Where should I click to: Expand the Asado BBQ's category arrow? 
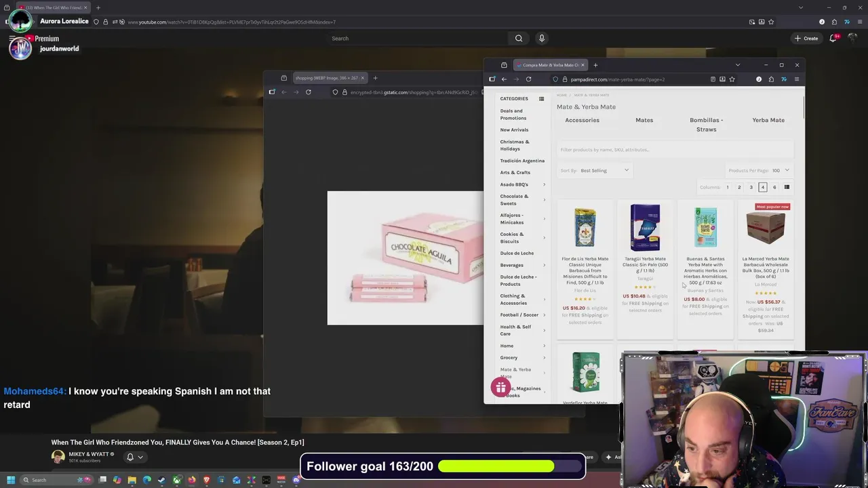pyautogui.click(x=544, y=184)
